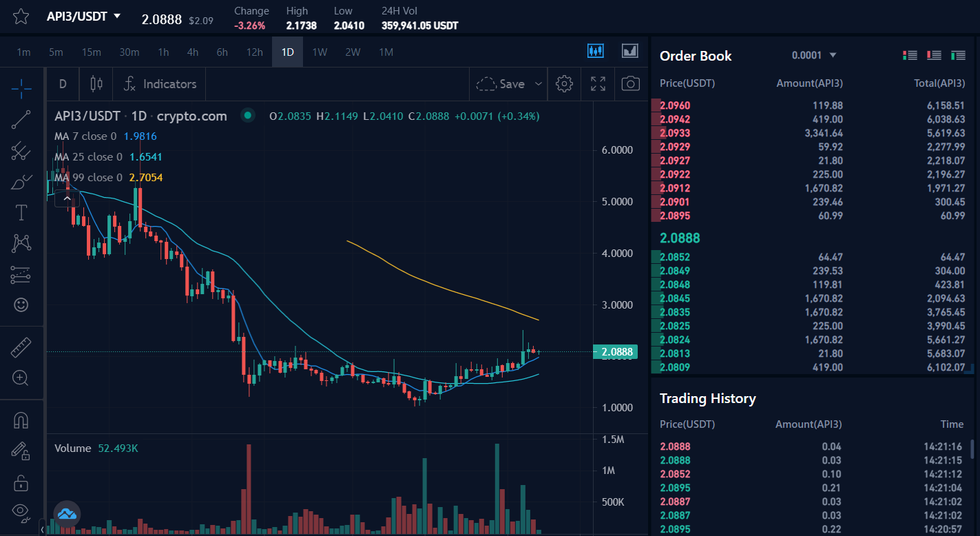Screen dimensions: 980x536
Task: Click the current price label 2.0888 on axis
Action: pyautogui.click(x=615, y=352)
